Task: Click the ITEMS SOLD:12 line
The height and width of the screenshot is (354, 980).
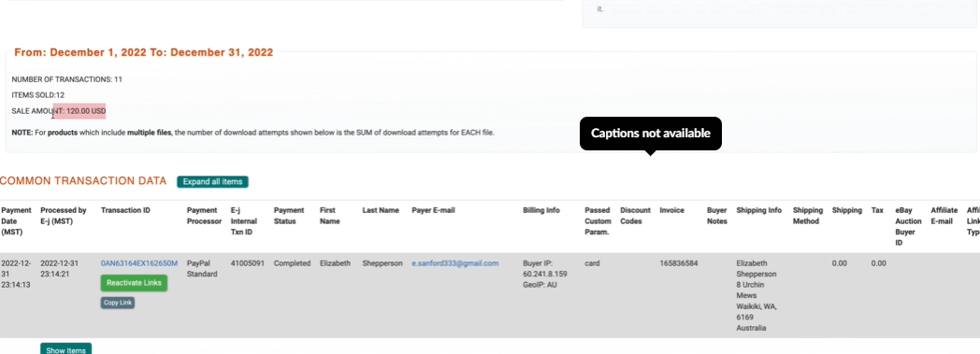Action: tap(38, 95)
